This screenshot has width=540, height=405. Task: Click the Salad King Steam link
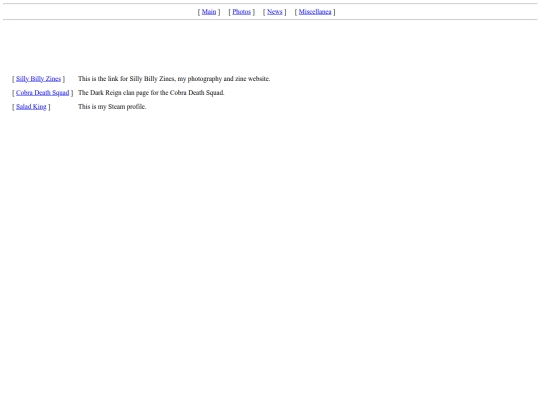31,107
